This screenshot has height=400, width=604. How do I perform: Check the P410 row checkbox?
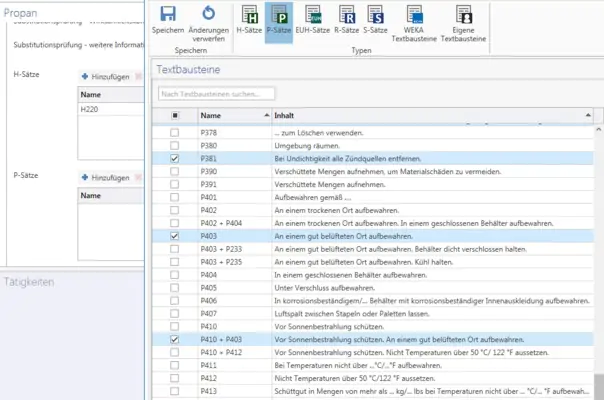point(174,326)
